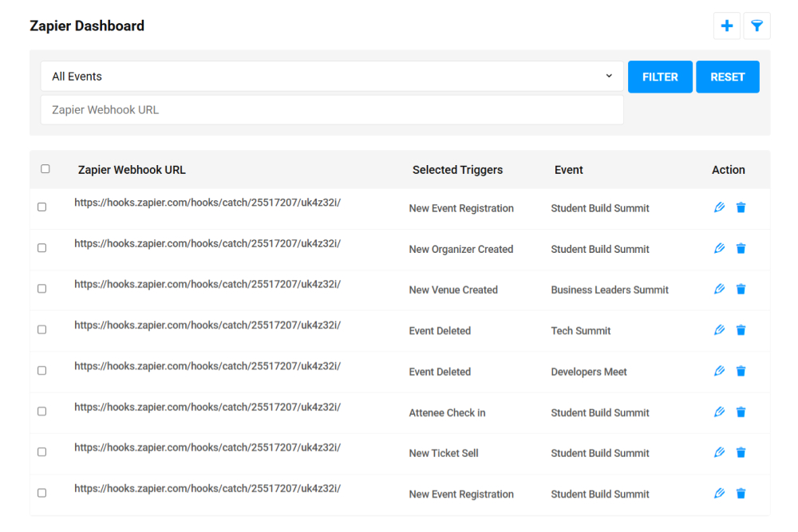The image size is (798, 532).
Task: Delete the Attenee Check in webhook
Action: tap(741, 412)
